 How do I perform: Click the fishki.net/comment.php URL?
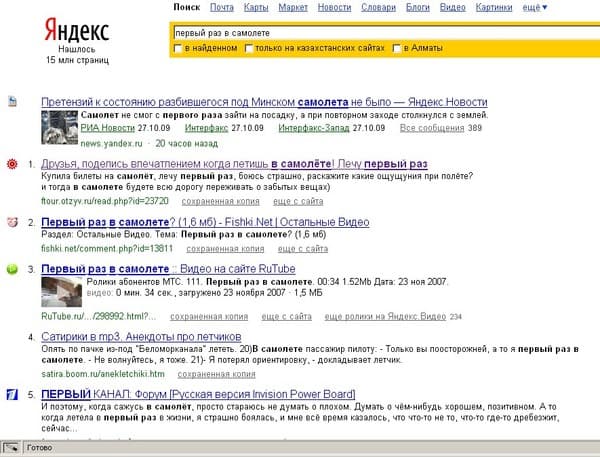[x=107, y=248]
